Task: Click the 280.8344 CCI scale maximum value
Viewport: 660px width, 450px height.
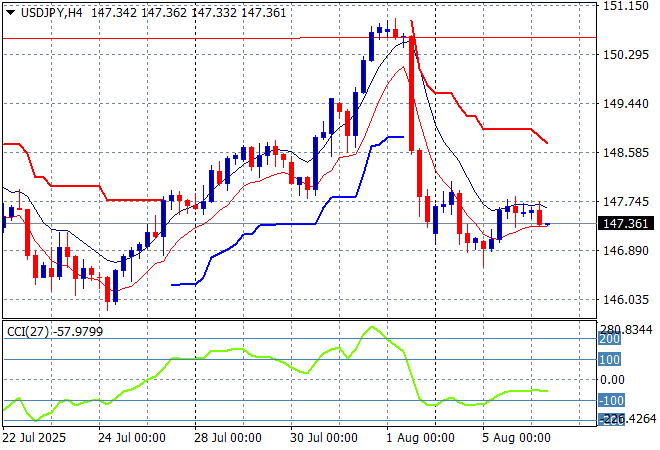Action: [626, 329]
